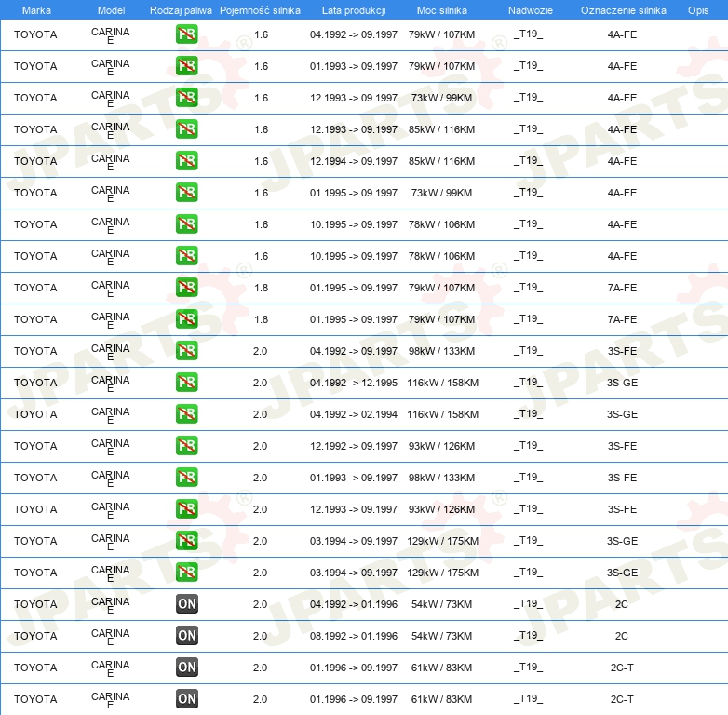Click the Oznaczenie silnika column header
This screenshot has width=728, height=715.
(x=623, y=10)
